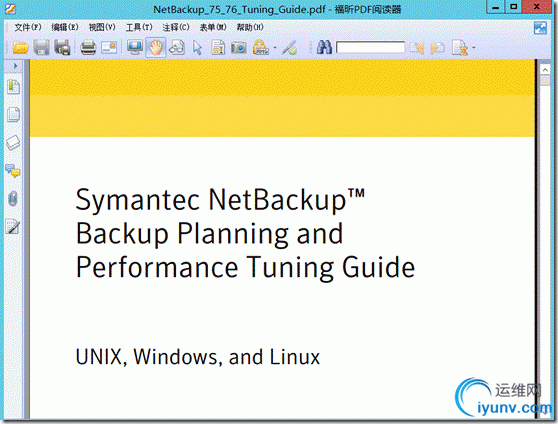The image size is (558, 424).
Task: Click the save as icon
Action: click(63, 47)
